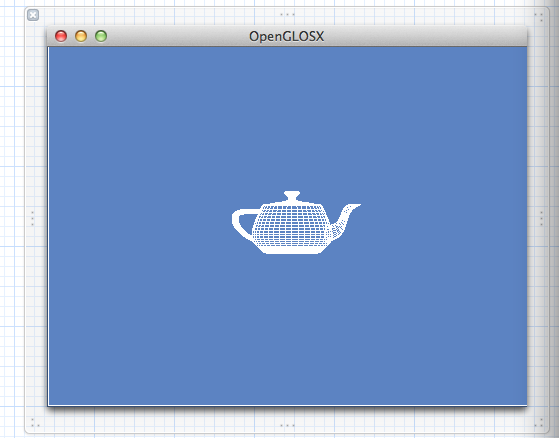The height and width of the screenshot is (438, 559).
Task: Click the top-edge resize handle of the window frame
Action: [287, 15]
